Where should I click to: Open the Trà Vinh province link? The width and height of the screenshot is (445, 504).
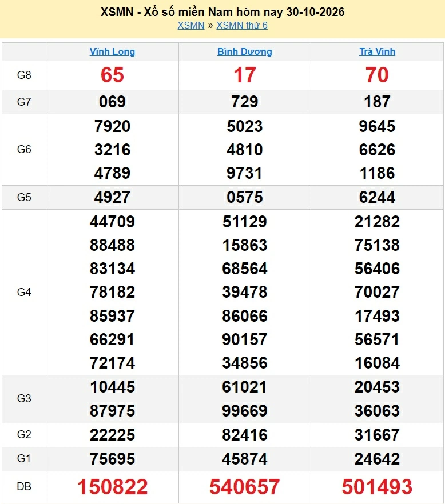[377, 52]
